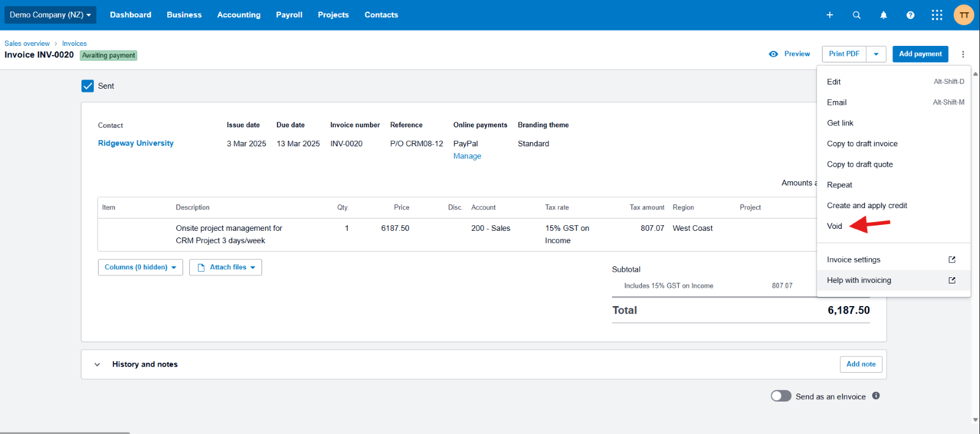This screenshot has width=980, height=434.
Task: Open the Ridgeway University contact link
Action: click(x=135, y=143)
